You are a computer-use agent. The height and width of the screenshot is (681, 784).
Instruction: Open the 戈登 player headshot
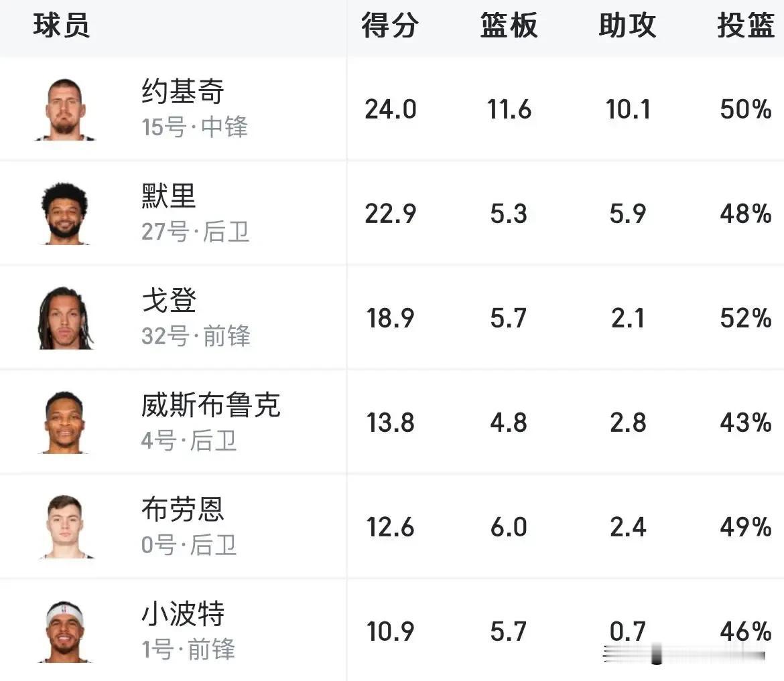coord(65,318)
